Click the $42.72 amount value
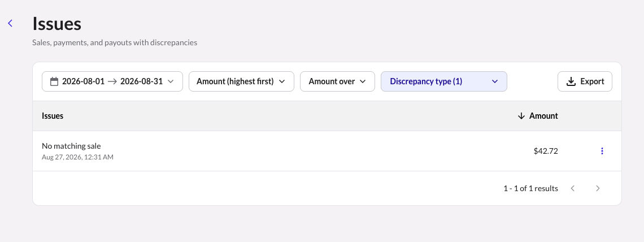The image size is (644, 242). (x=546, y=151)
